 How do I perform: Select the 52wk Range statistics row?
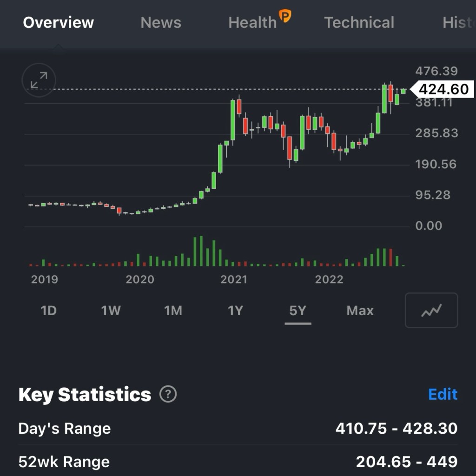coord(238,462)
